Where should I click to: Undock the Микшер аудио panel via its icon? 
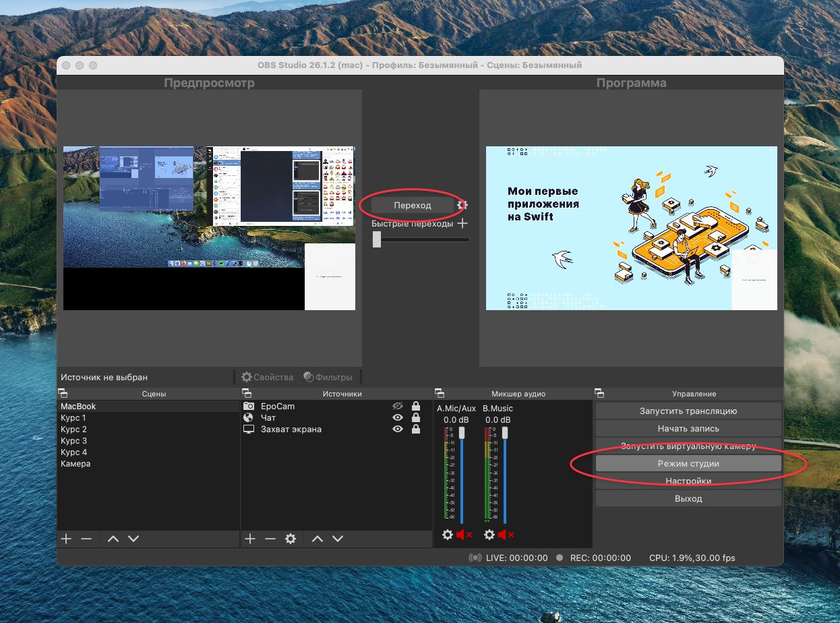click(440, 393)
